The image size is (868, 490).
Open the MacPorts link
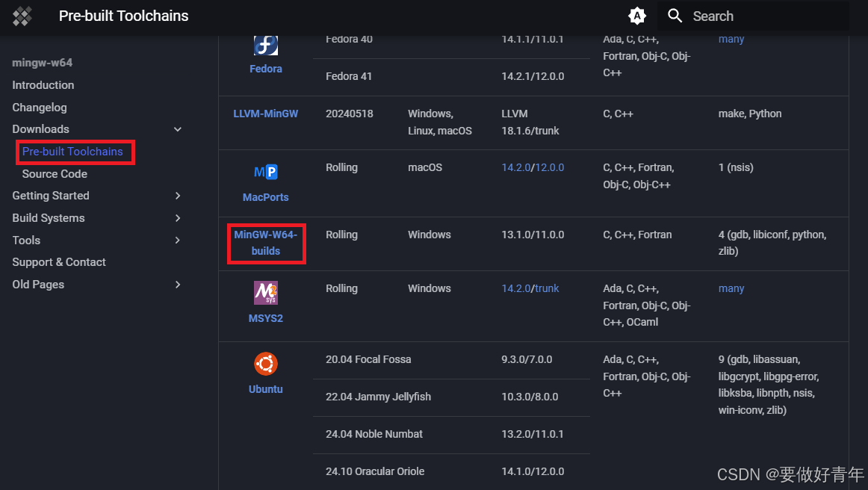click(x=266, y=197)
